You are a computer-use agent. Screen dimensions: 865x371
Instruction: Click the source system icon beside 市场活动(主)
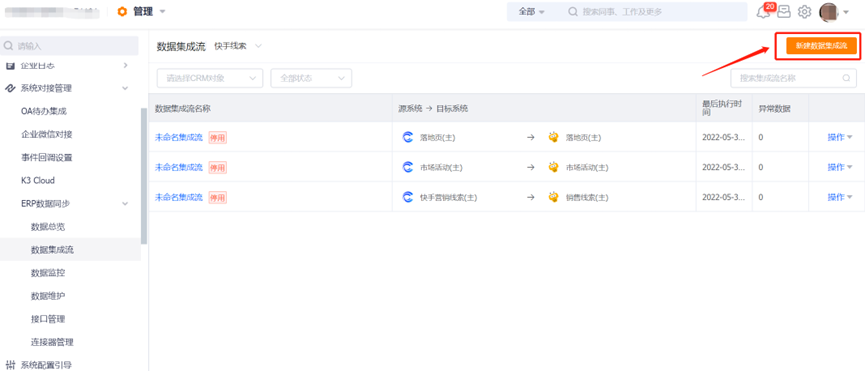coord(408,167)
